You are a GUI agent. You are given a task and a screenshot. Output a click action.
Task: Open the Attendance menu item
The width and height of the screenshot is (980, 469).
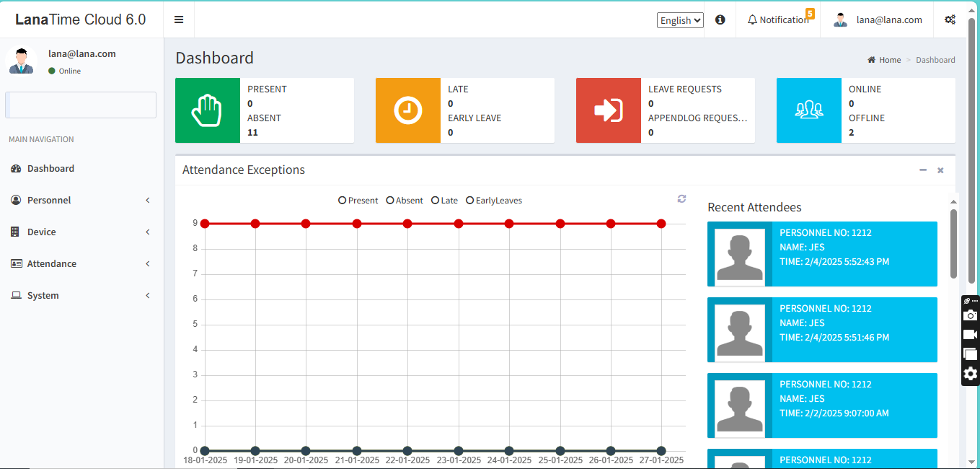[81, 264]
